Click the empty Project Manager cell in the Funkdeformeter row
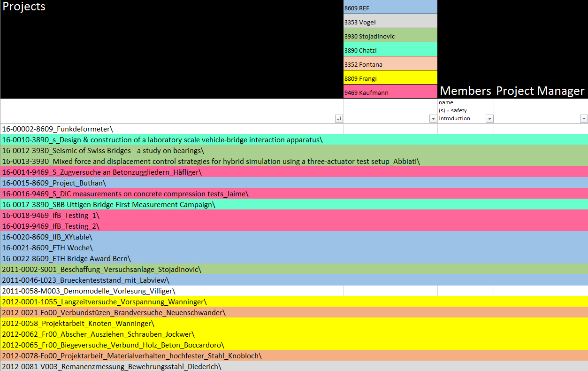588x371 pixels. tap(541, 129)
